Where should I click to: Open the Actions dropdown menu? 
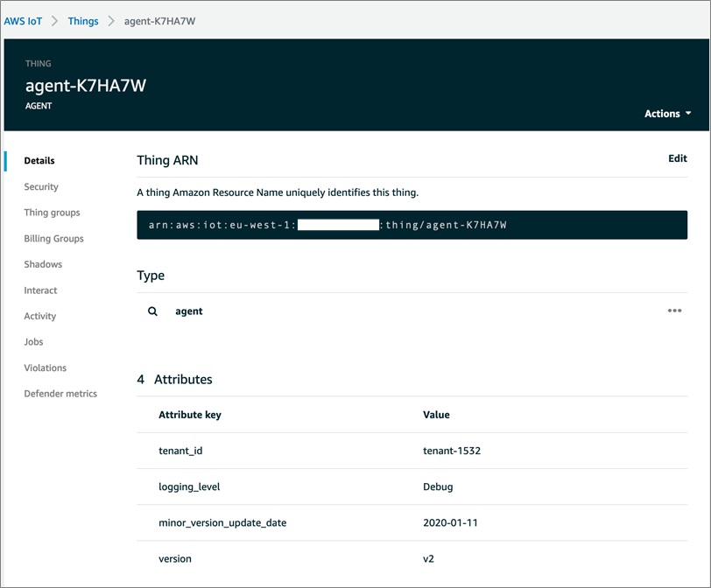667,114
